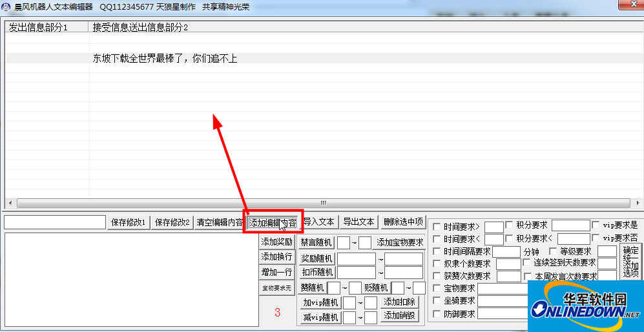
Task: Focus the 宝物要求 text field
Action: (x=503, y=289)
